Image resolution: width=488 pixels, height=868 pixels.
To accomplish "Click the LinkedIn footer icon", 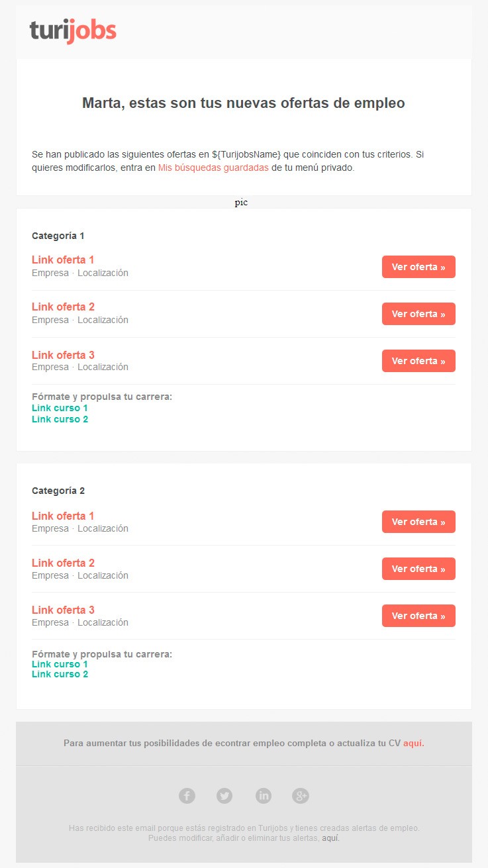I will coord(264,796).
